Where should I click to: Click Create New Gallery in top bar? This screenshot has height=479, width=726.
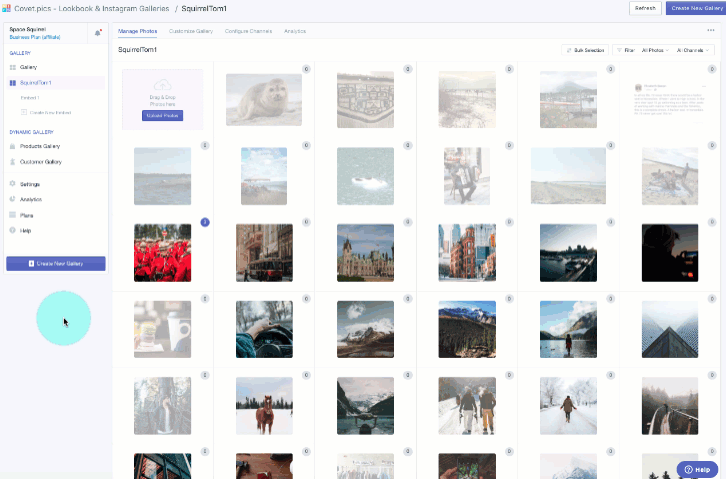(696, 8)
